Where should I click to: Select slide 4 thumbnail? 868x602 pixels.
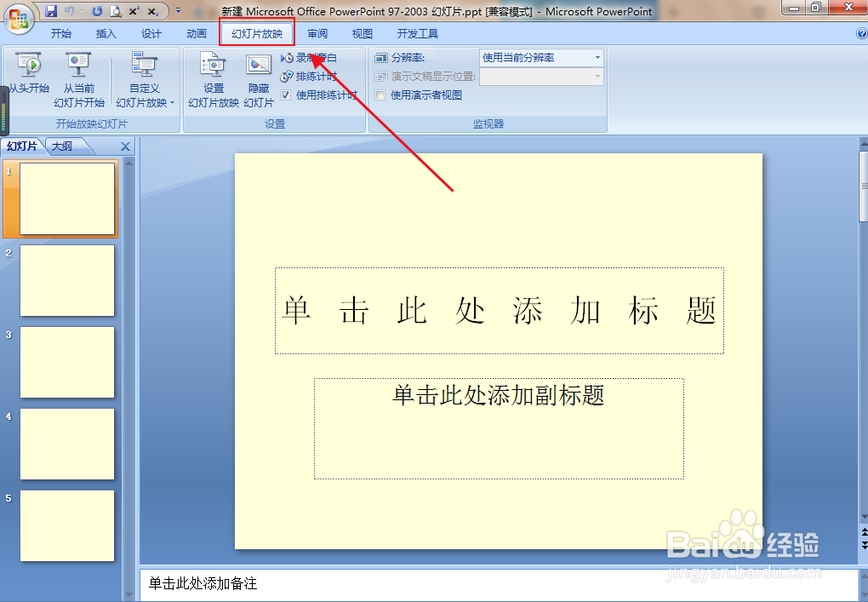[x=67, y=444]
